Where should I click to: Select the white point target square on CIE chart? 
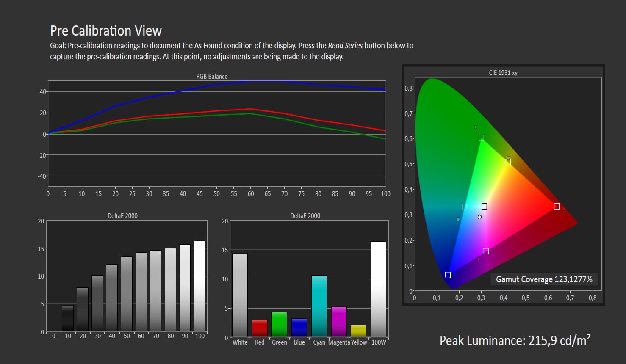[x=484, y=207]
